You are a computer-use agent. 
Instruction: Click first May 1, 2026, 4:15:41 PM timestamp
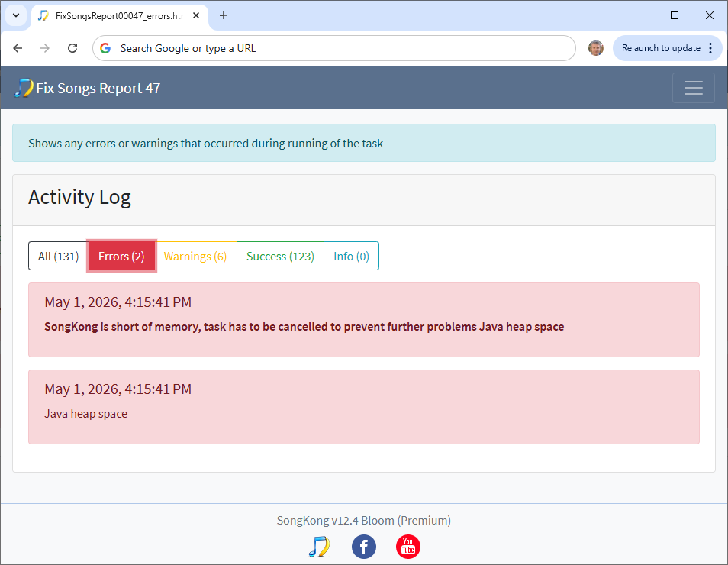(118, 302)
